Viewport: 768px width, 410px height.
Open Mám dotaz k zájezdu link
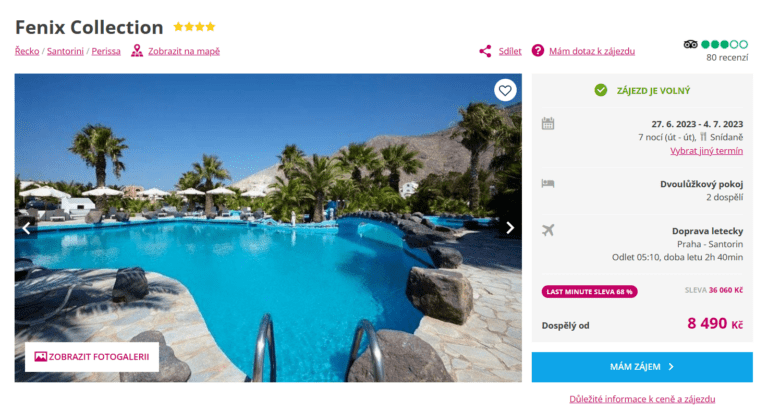592,51
